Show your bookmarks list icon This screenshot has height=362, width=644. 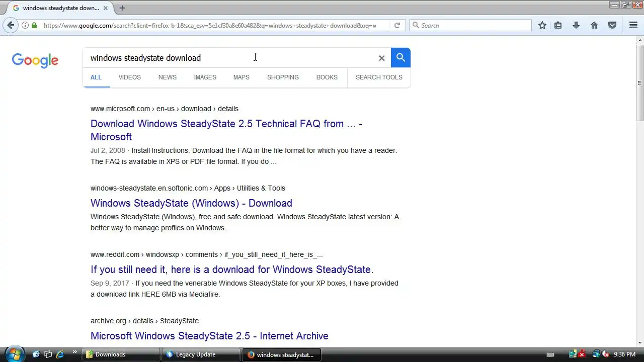click(x=558, y=25)
